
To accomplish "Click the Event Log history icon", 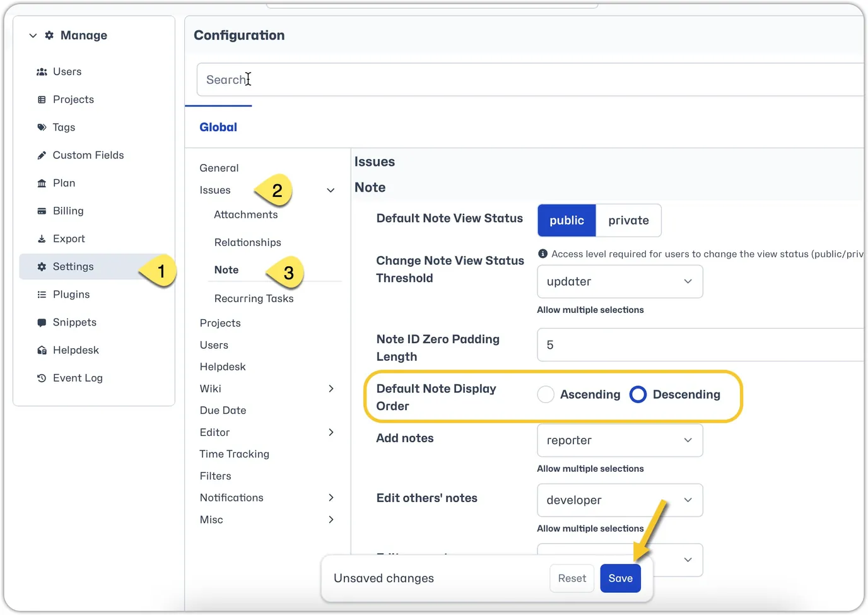I will [x=42, y=378].
